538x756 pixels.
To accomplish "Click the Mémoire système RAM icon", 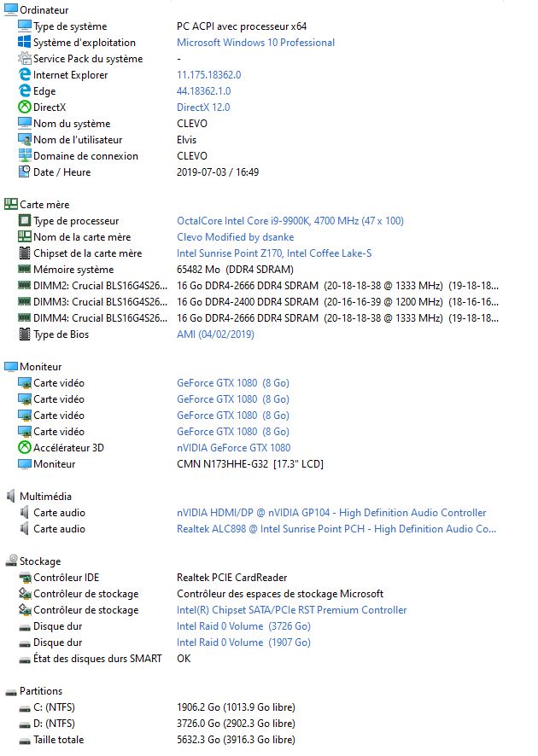I will [24, 269].
